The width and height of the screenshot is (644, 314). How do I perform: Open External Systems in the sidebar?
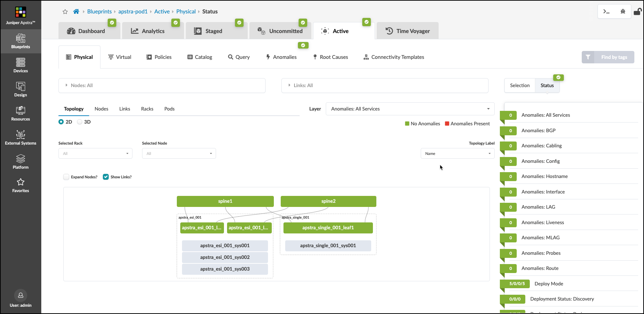tap(21, 138)
